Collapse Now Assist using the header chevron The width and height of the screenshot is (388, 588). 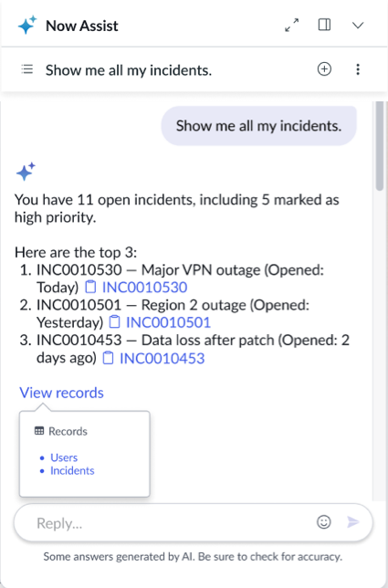pos(358,26)
